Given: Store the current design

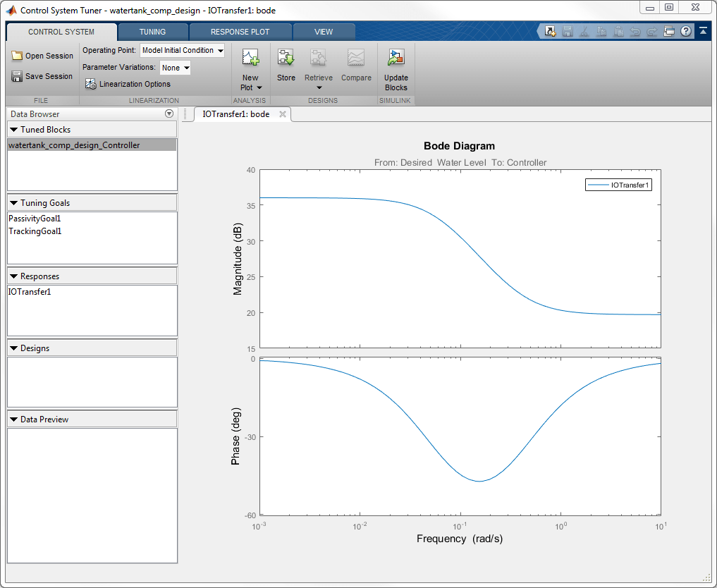Looking at the screenshot, I should coord(286,66).
